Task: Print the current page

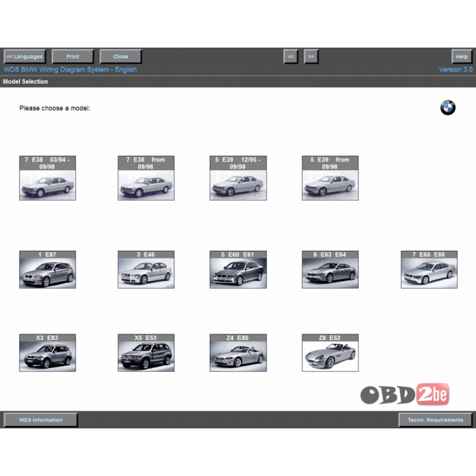Action: [x=73, y=57]
